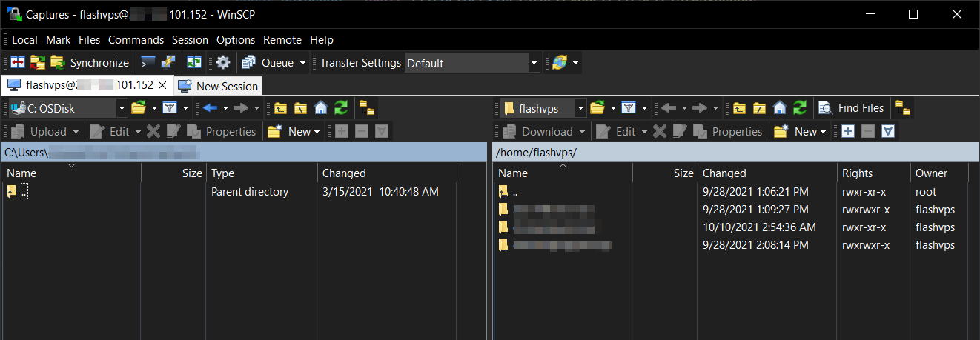Screen dimensions: 980x340
Task: Open the flashvps remote directory dropdown
Action: (x=580, y=108)
